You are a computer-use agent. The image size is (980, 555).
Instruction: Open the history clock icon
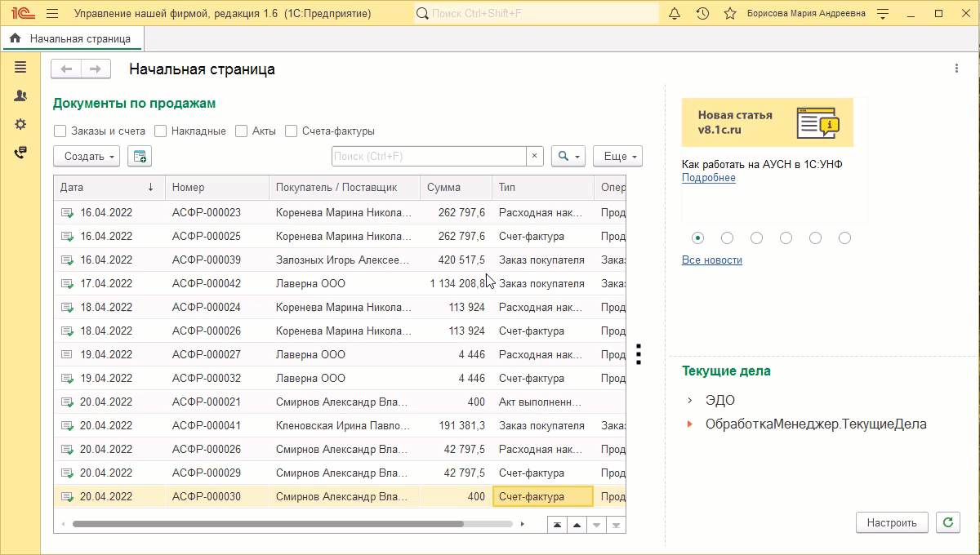coord(702,14)
